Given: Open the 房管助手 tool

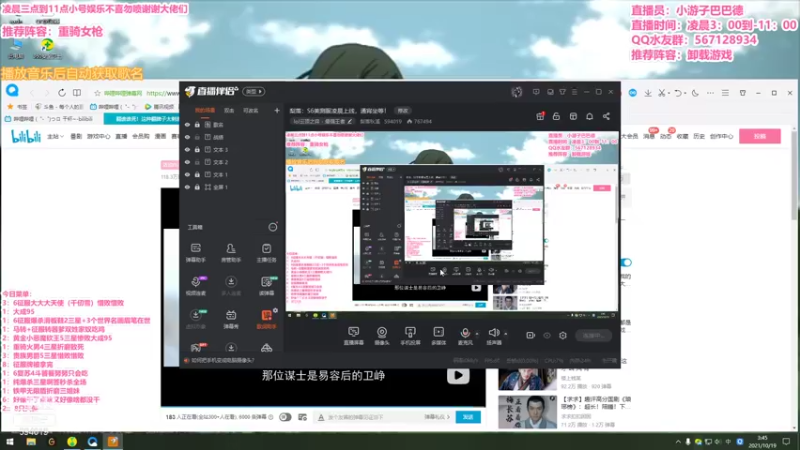Looking at the screenshot, I should pos(231,253).
